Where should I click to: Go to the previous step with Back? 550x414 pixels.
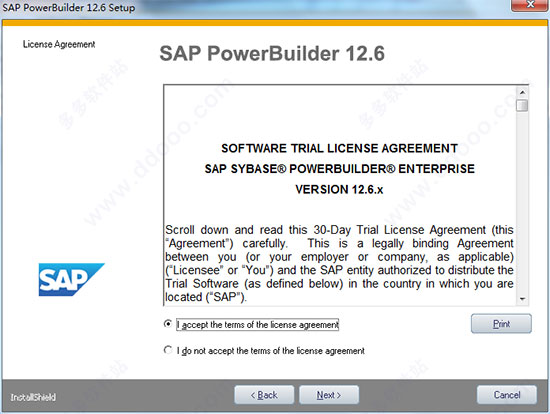point(264,395)
